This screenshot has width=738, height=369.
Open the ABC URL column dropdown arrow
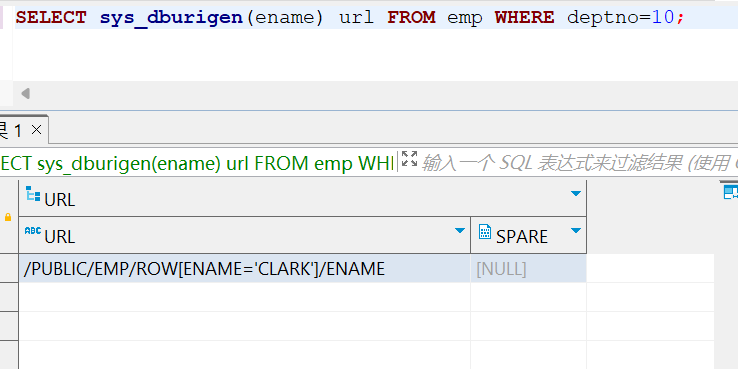[460, 231]
